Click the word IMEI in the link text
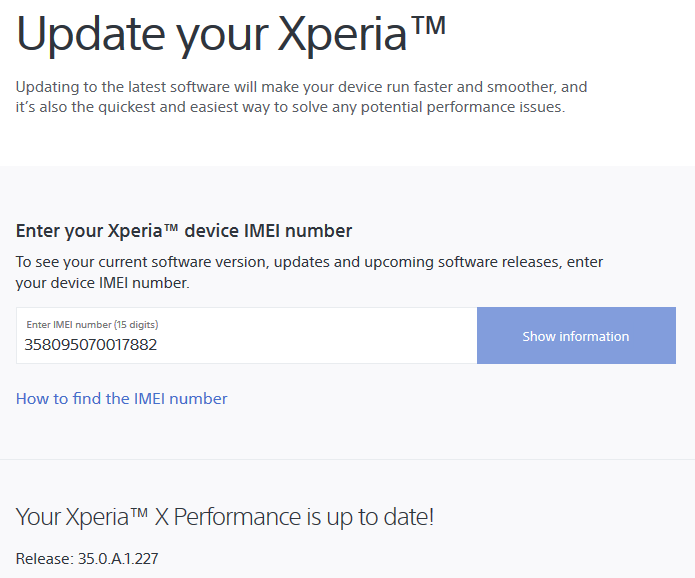Screen dimensions: 695x578 click(149, 398)
